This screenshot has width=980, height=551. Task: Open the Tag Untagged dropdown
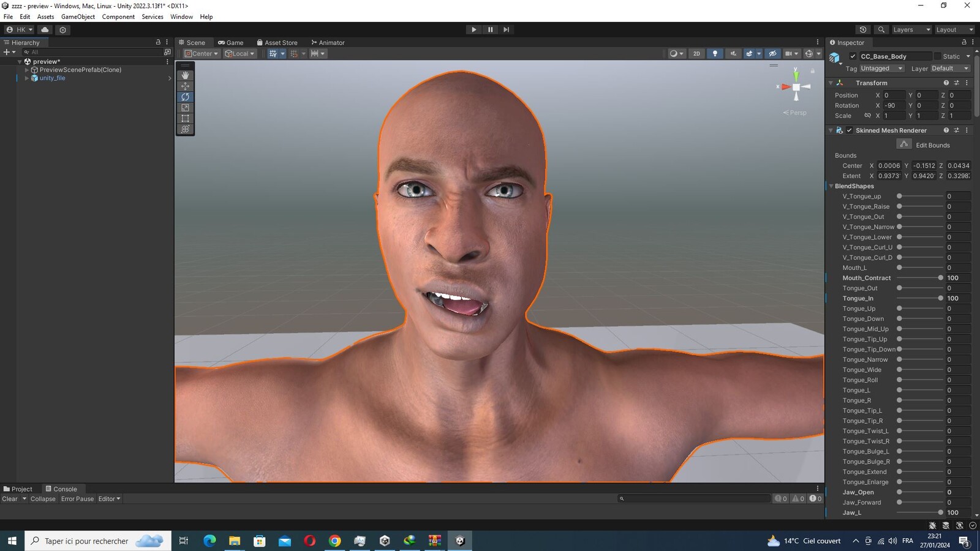pyautogui.click(x=881, y=69)
